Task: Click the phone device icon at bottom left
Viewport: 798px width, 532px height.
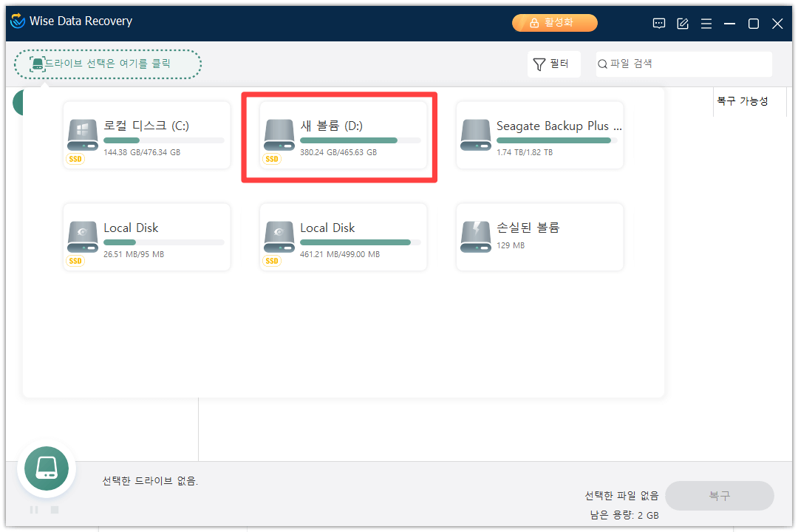Action: point(46,468)
